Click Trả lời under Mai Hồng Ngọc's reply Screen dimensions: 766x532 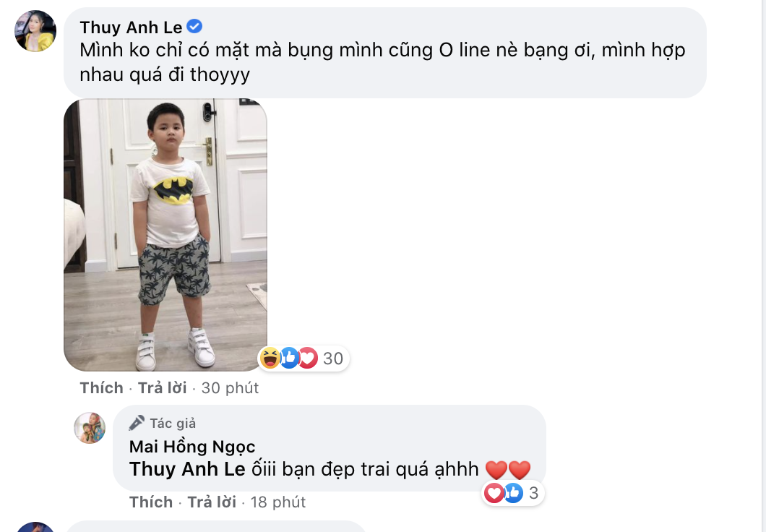tap(212, 502)
